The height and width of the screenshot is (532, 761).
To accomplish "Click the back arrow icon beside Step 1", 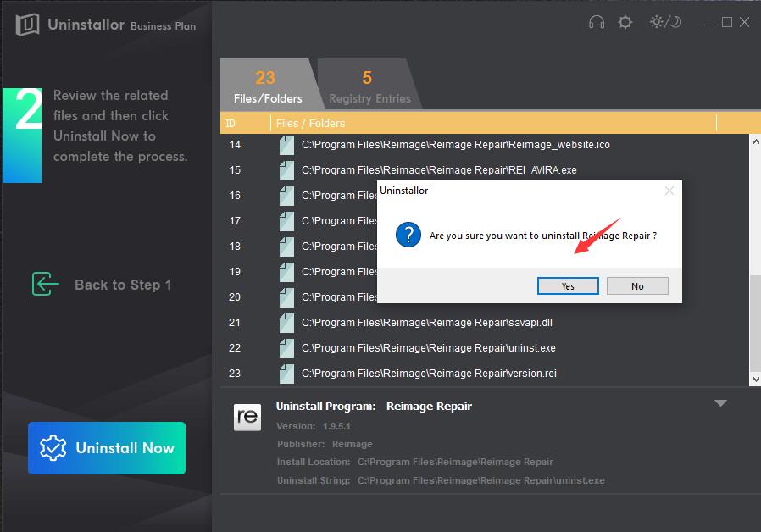I will click(x=45, y=284).
